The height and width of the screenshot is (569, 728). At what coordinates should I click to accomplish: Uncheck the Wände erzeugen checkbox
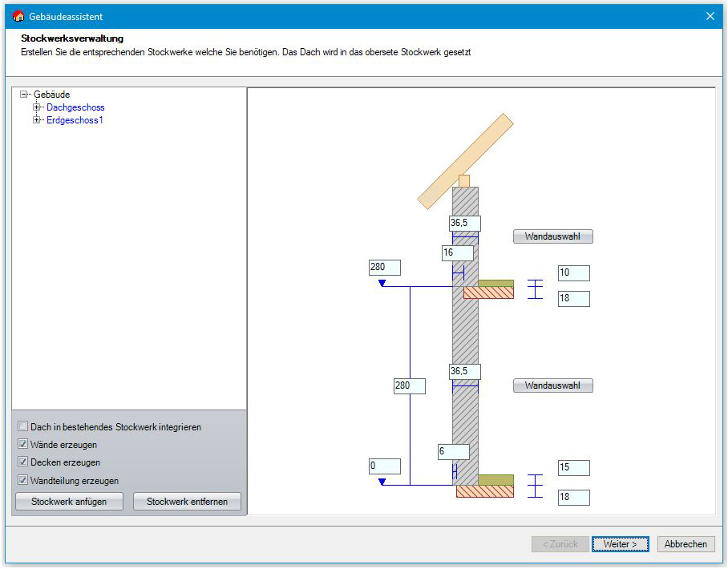(22, 445)
